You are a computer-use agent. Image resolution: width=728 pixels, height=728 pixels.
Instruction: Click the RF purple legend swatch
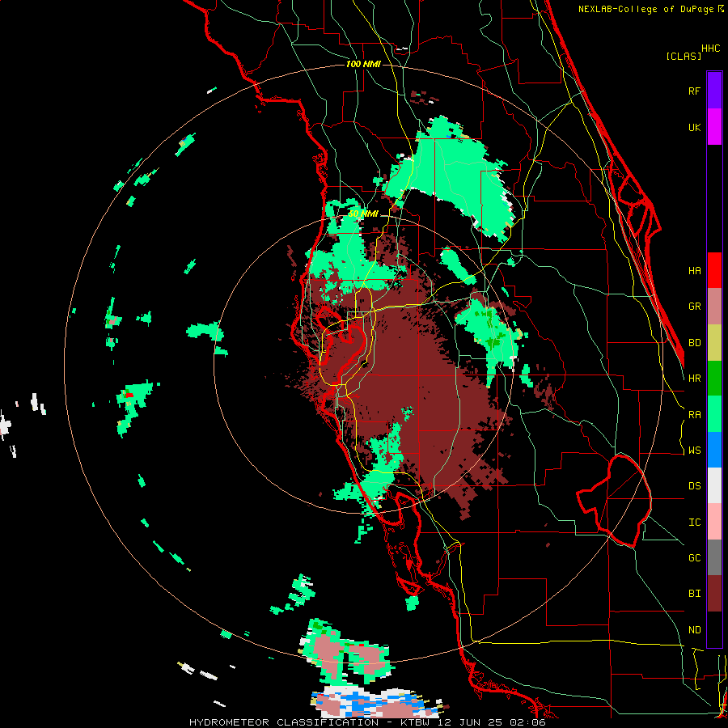point(714,91)
